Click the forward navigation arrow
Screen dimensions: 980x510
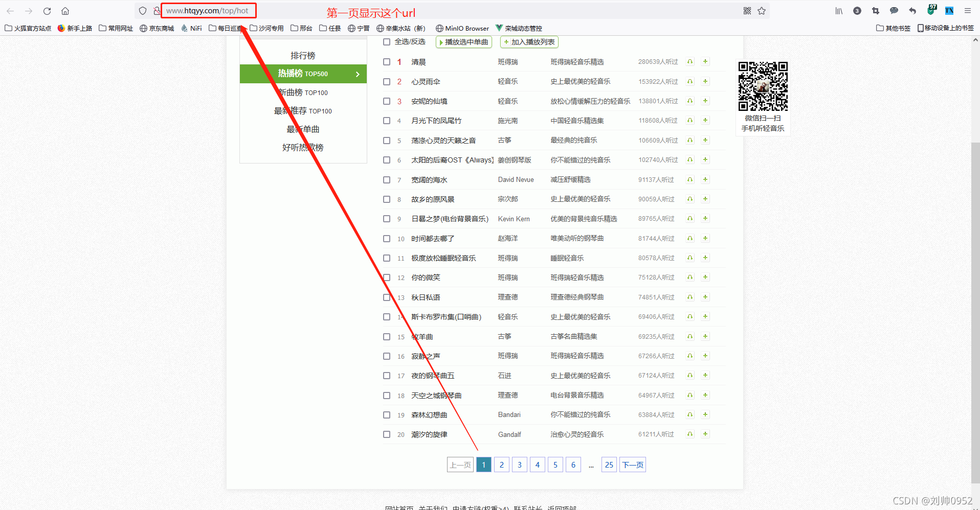(x=29, y=11)
